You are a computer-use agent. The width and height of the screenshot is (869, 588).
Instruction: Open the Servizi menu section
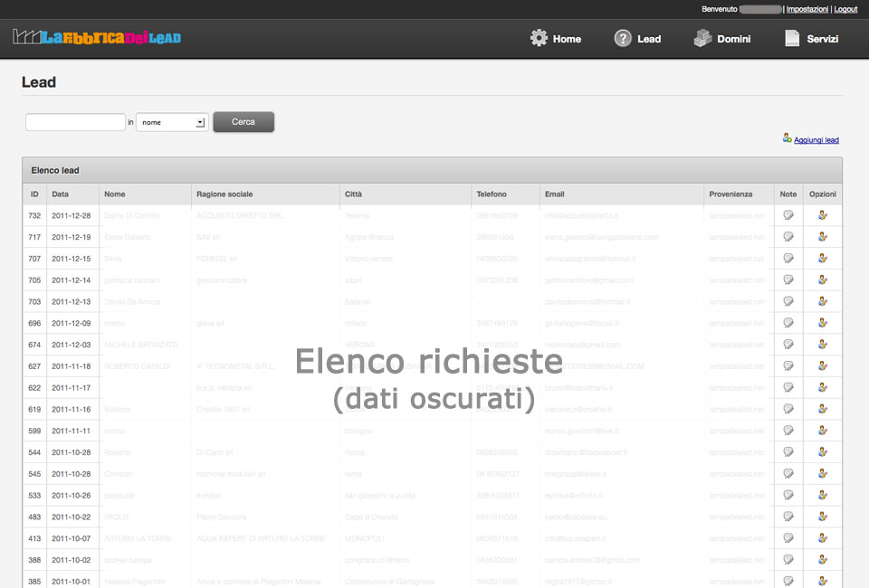[811, 39]
